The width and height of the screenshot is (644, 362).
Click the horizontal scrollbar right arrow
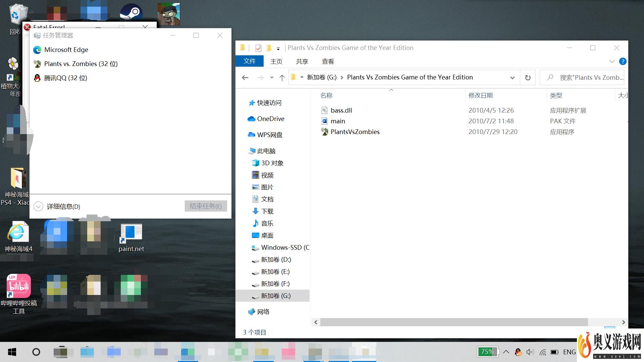coord(624,322)
